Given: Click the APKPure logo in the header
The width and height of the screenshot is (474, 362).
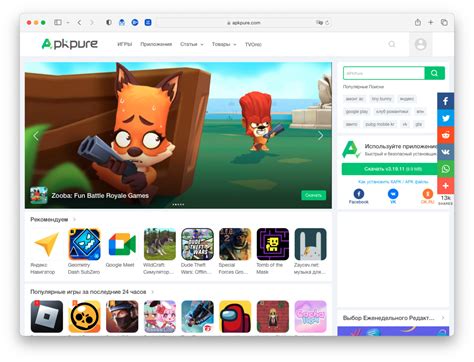Looking at the screenshot, I should coord(70,44).
